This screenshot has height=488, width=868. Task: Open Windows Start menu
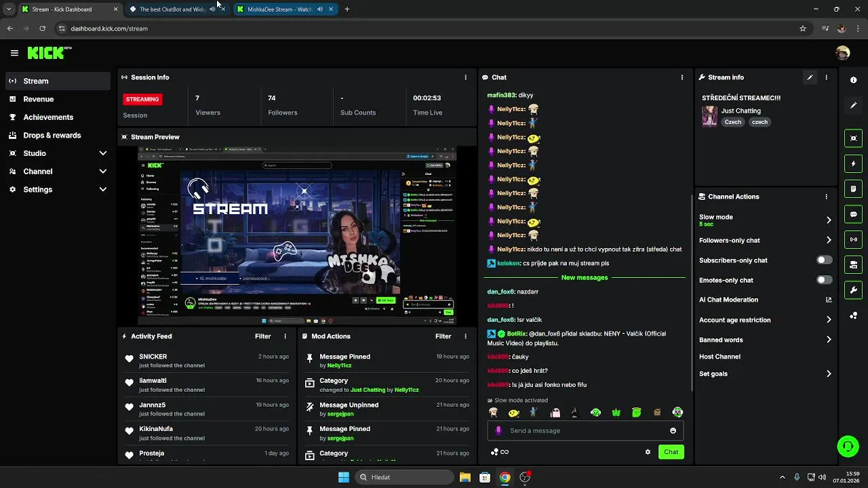click(344, 477)
